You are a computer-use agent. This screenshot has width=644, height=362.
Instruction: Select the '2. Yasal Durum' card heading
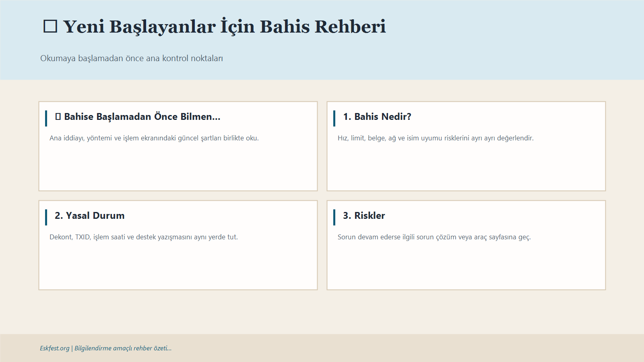90,216
